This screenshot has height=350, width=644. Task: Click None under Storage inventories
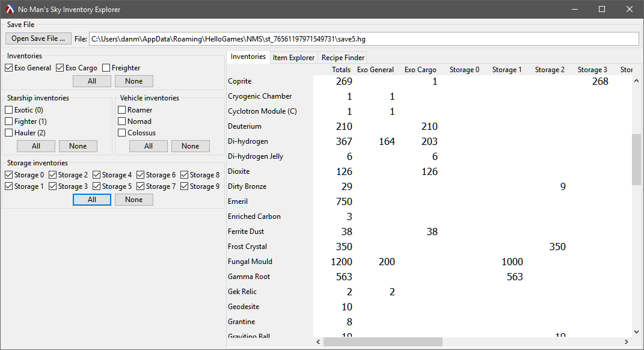[134, 200]
